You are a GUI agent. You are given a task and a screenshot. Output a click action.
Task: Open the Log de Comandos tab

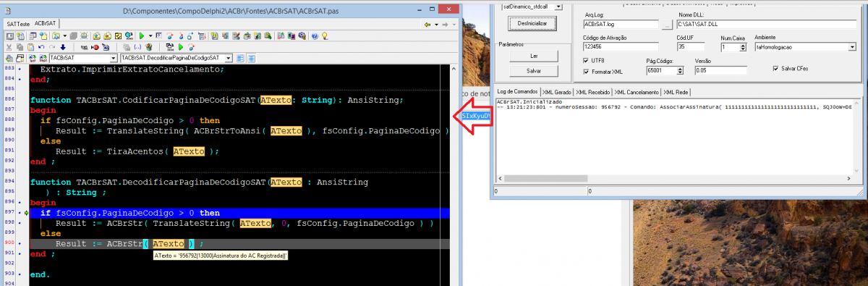tap(518, 93)
